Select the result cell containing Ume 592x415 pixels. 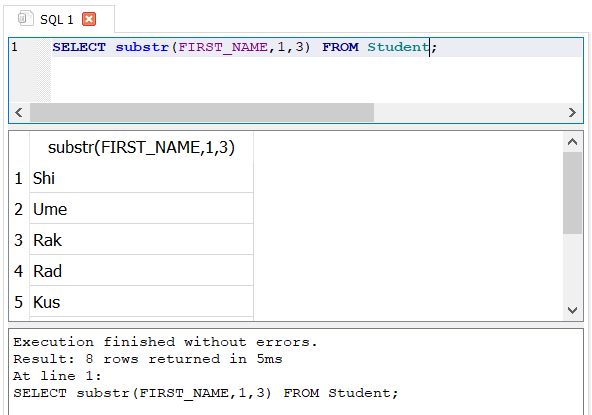[x=141, y=209]
